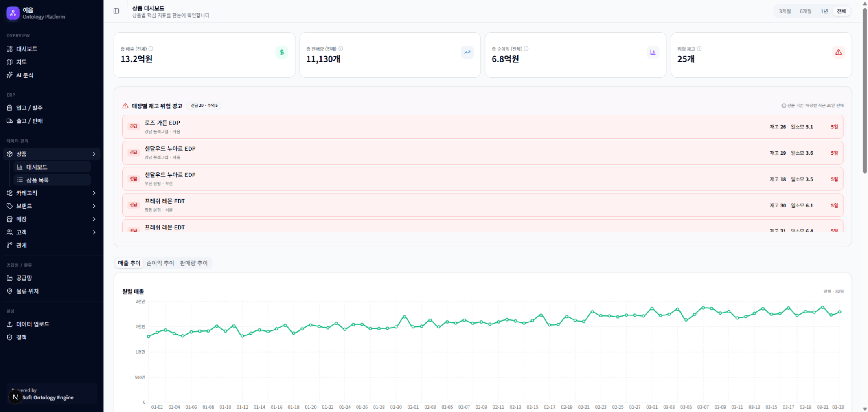
Task: Open the 샌달우드 누아르 EDP 부산 센텀 alert
Action: click(x=482, y=179)
